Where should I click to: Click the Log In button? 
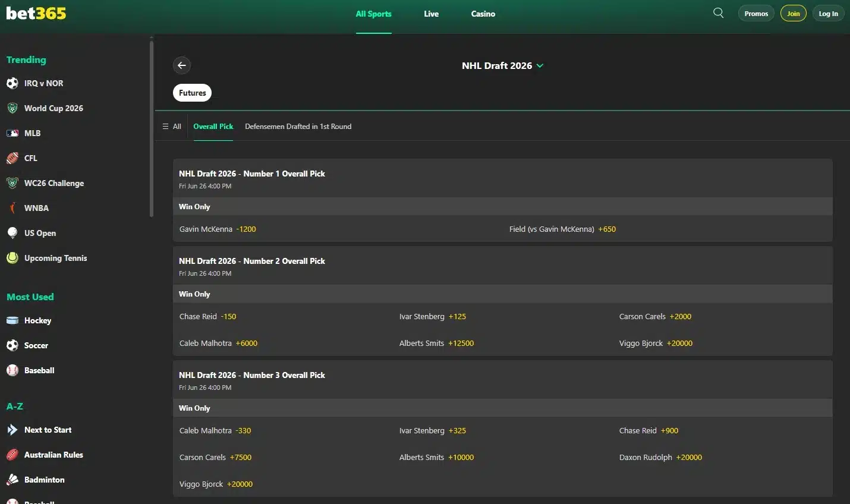[828, 13]
